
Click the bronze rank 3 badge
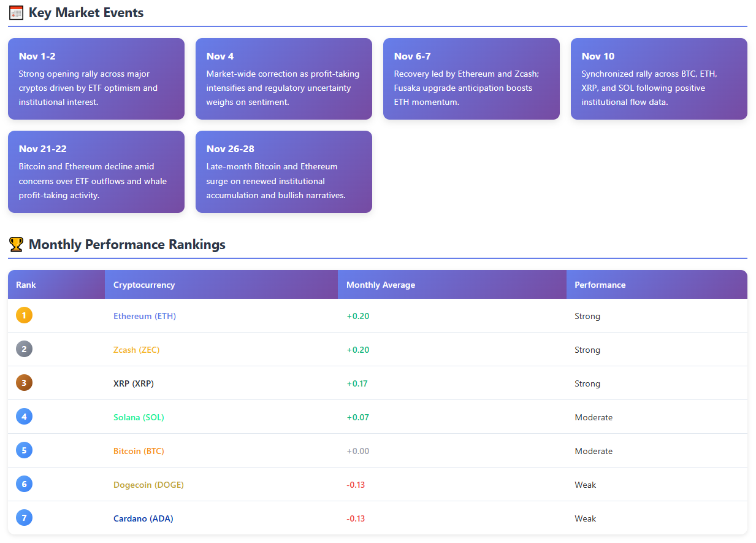click(24, 383)
